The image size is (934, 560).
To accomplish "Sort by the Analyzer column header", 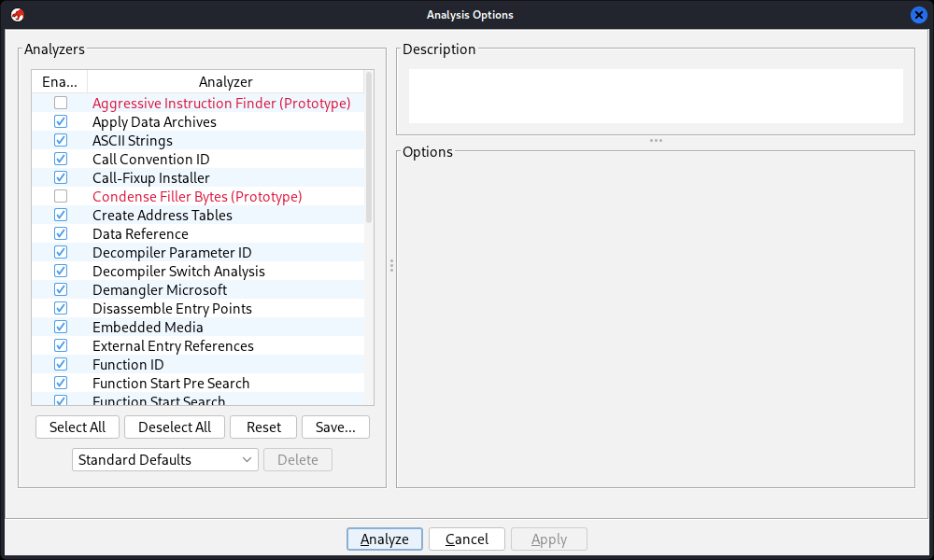I will click(x=226, y=81).
